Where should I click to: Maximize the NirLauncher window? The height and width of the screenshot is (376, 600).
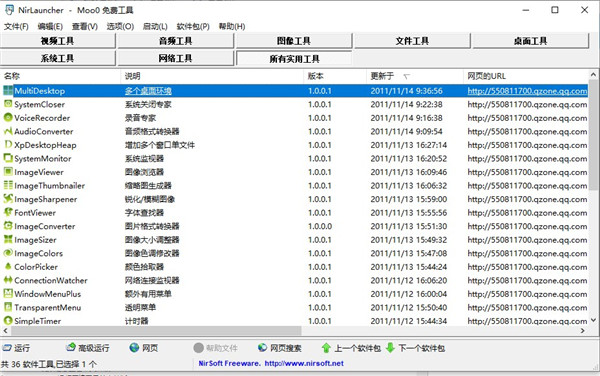coord(555,10)
